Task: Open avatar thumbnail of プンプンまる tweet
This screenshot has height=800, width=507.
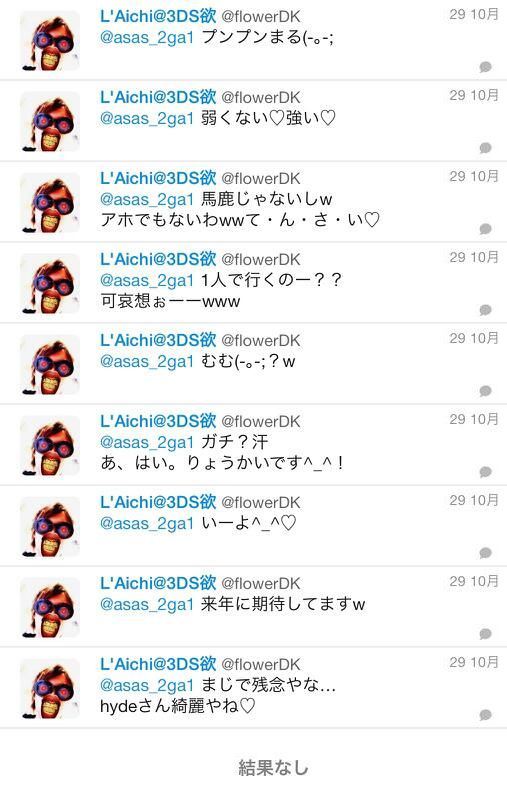Action: (50, 41)
